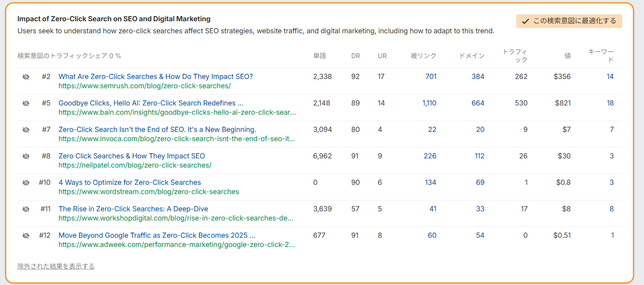Open 'The Rise in Zero-Click Searches' link
The height and width of the screenshot is (285, 644).
coord(133,209)
